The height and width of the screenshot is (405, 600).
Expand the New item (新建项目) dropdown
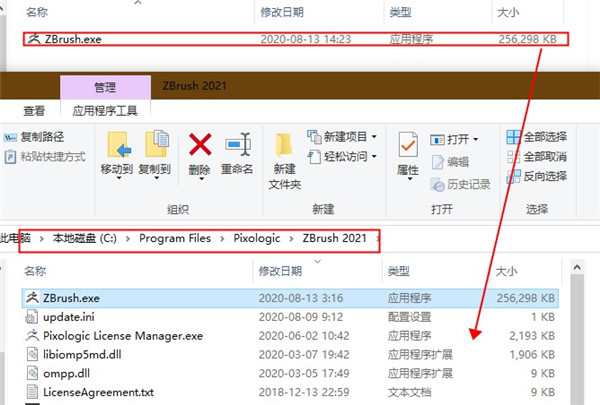click(374, 137)
